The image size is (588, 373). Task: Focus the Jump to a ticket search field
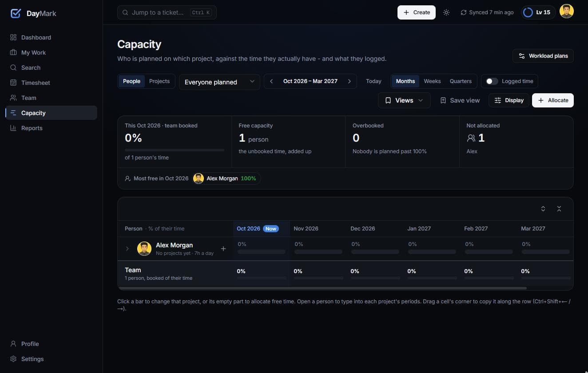tap(167, 12)
